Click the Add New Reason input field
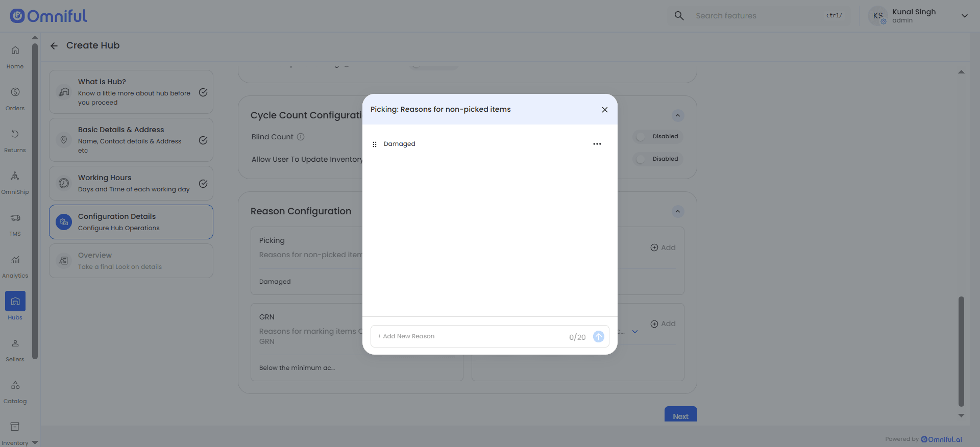 pyautogui.click(x=470, y=337)
